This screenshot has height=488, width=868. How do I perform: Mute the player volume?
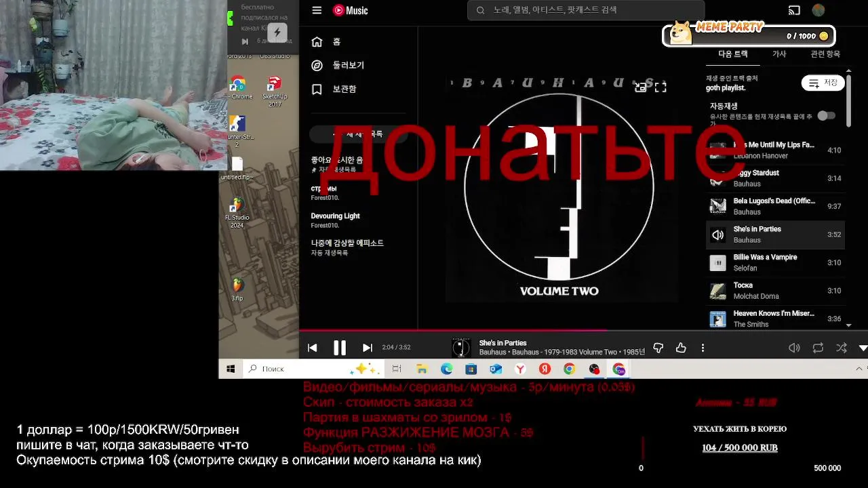tap(794, 348)
